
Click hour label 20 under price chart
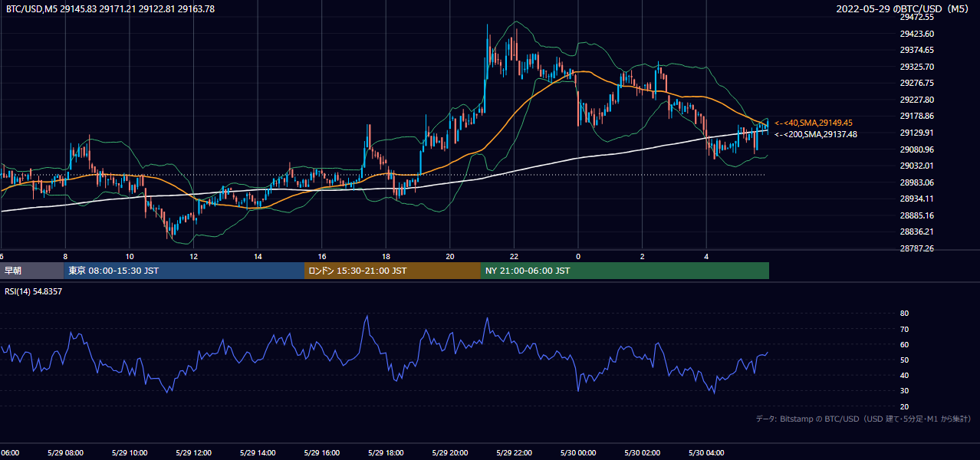coord(450,257)
